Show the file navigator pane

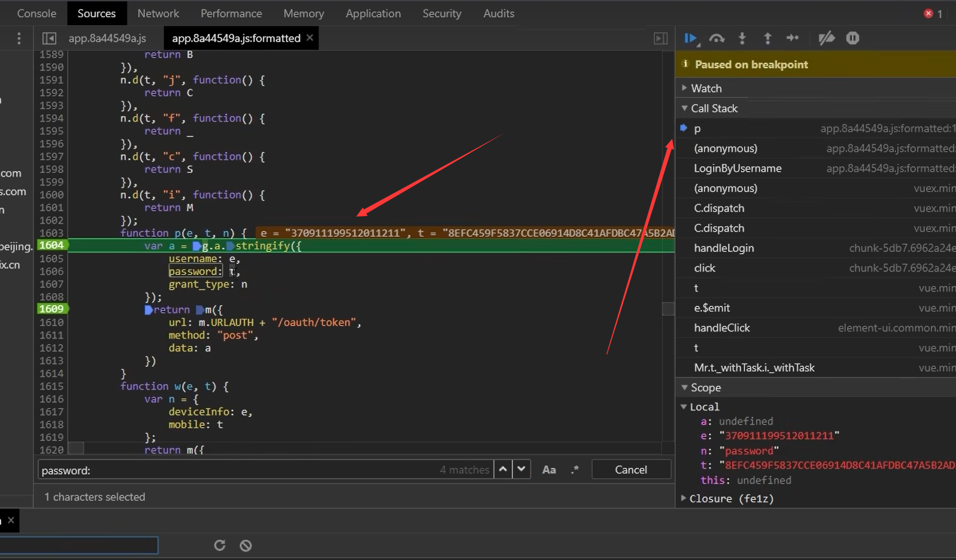point(49,38)
